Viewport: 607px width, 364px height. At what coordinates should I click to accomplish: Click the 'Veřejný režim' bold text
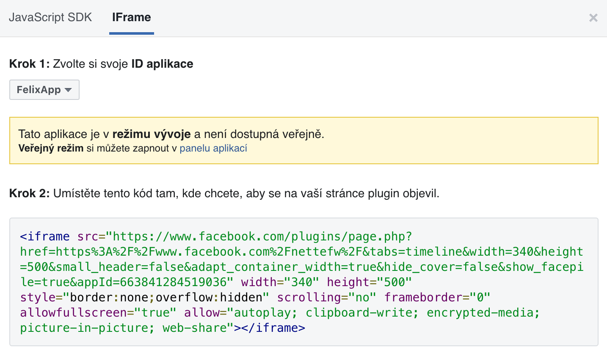tap(51, 148)
